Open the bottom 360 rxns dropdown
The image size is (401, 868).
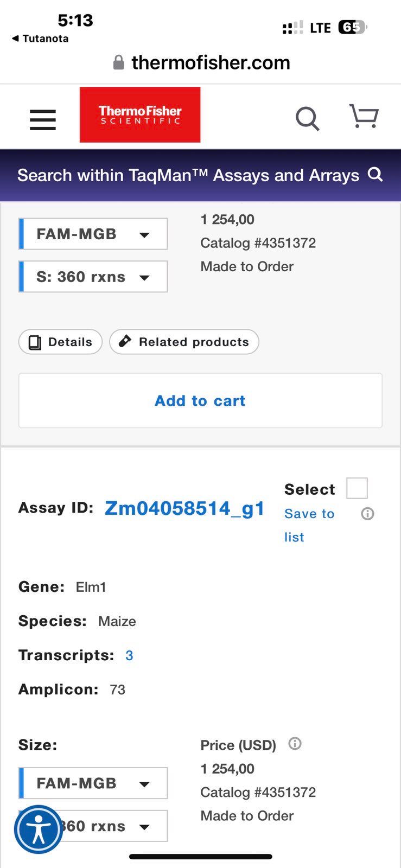(x=93, y=826)
